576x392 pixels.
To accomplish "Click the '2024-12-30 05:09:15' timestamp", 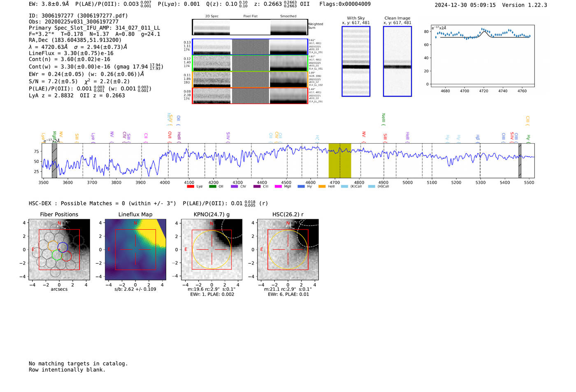I will tap(465, 5).
